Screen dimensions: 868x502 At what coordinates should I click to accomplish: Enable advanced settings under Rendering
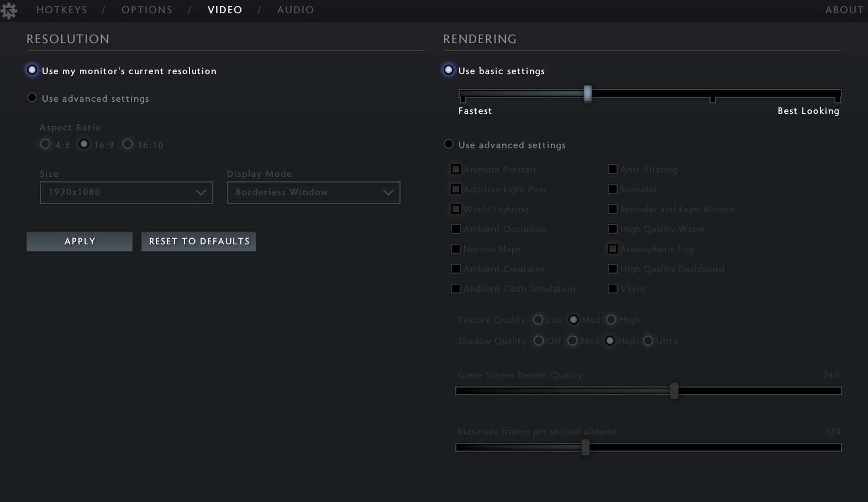click(449, 144)
